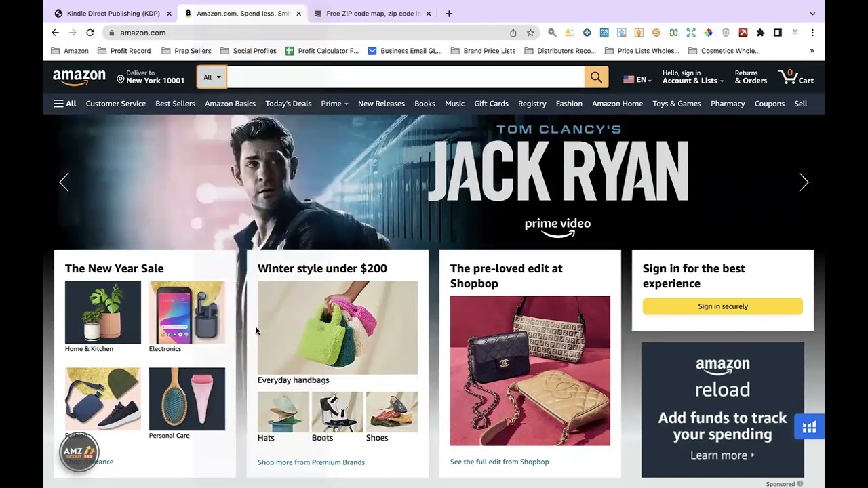Screen dimensions: 868x488
Task: Open Chrome three-dot menu
Action: [812, 33]
